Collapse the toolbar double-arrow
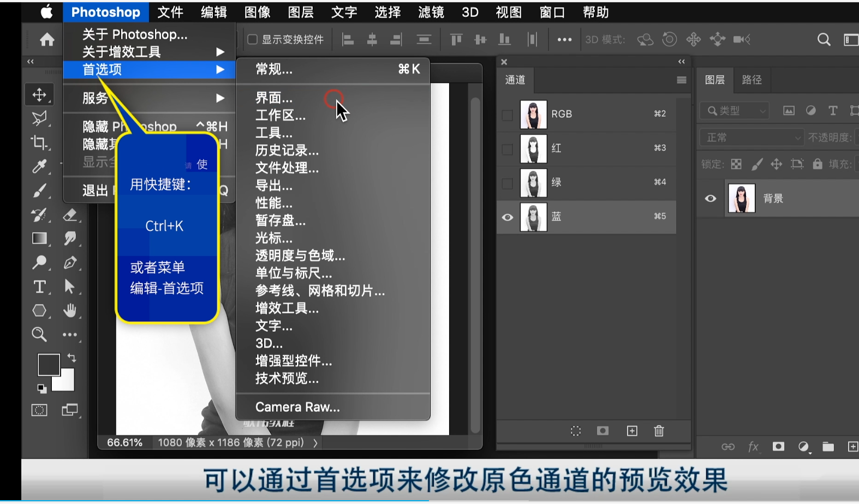Screen dimensions: 859x504 click(31, 62)
